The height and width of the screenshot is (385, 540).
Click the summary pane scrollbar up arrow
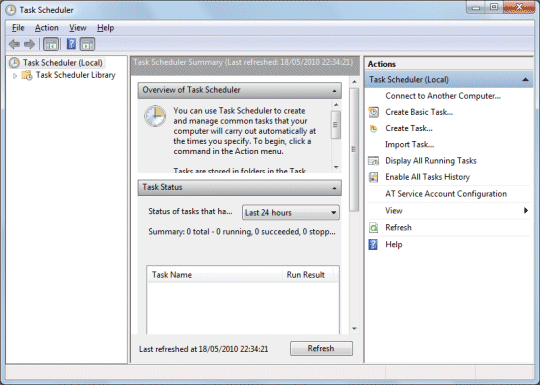tap(354, 82)
